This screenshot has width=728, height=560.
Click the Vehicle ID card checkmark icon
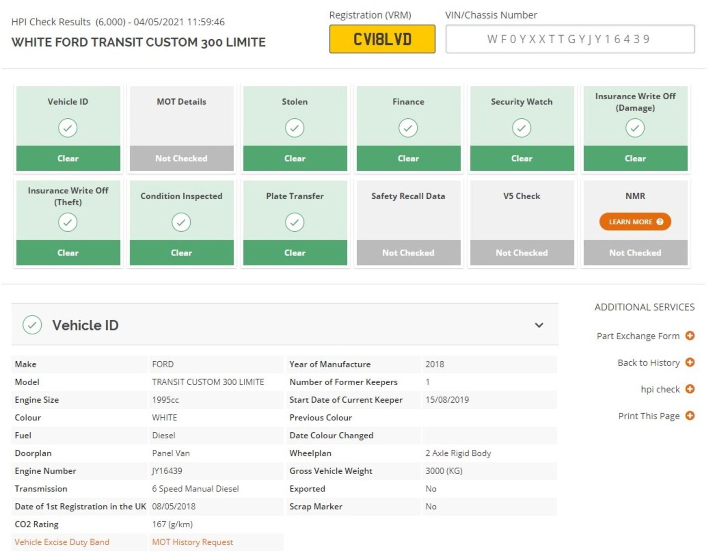point(68,128)
